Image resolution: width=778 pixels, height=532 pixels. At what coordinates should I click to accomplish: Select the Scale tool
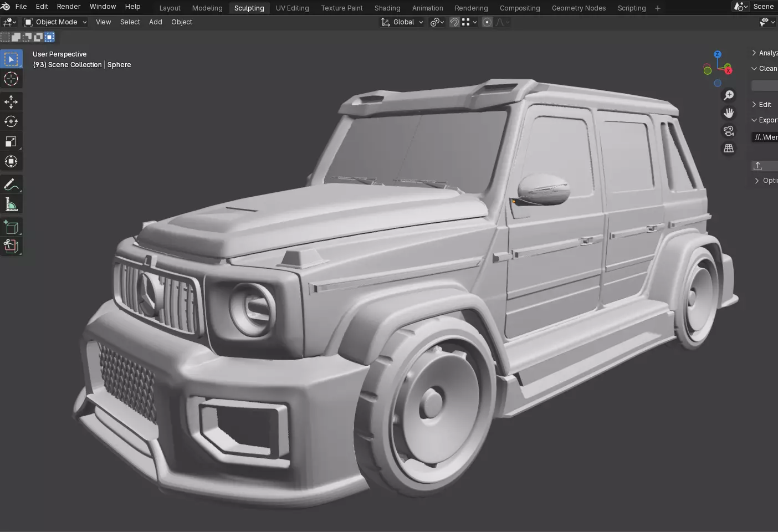click(x=11, y=141)
